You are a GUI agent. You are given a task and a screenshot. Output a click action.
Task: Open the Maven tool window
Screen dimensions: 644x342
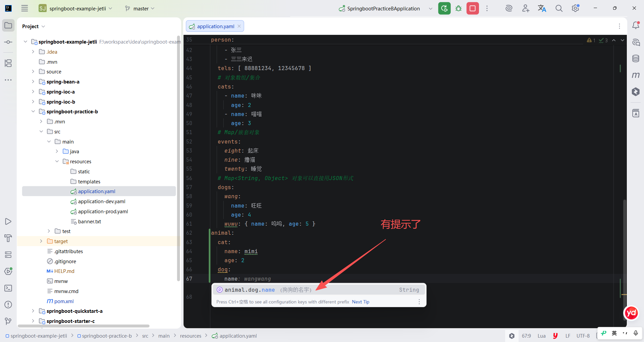pyautogui.click(x=636, y=75)
